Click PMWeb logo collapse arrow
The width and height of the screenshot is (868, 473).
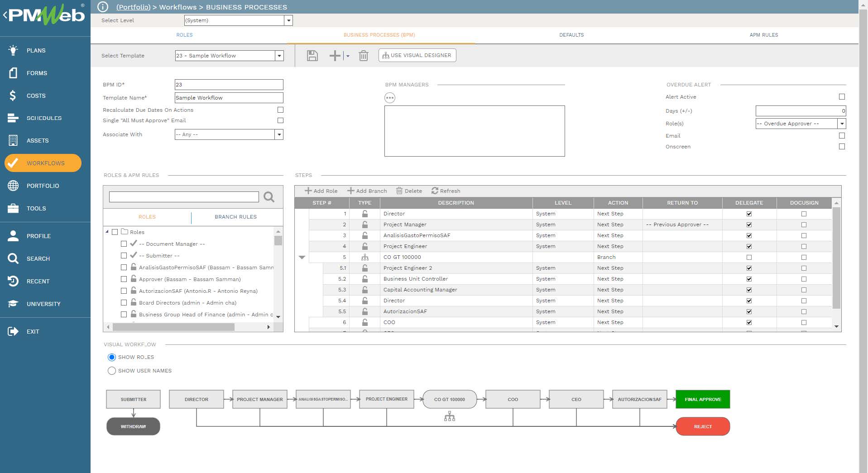click(x=5, y=15)
